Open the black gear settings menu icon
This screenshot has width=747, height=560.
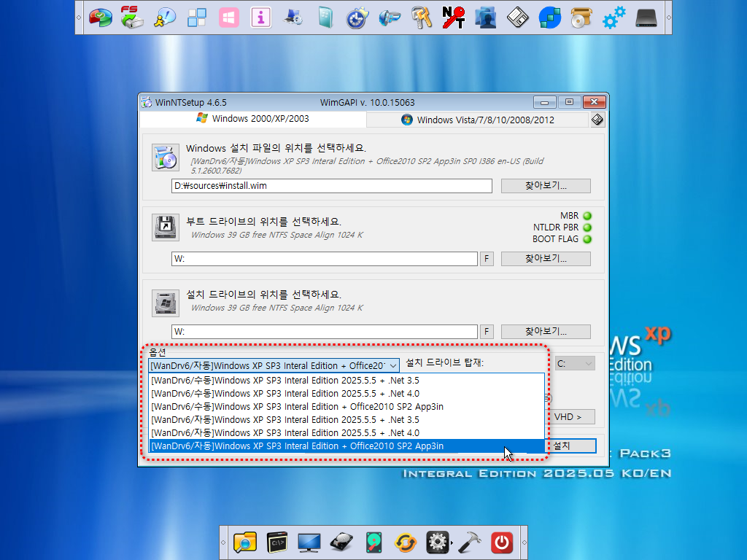438,542
